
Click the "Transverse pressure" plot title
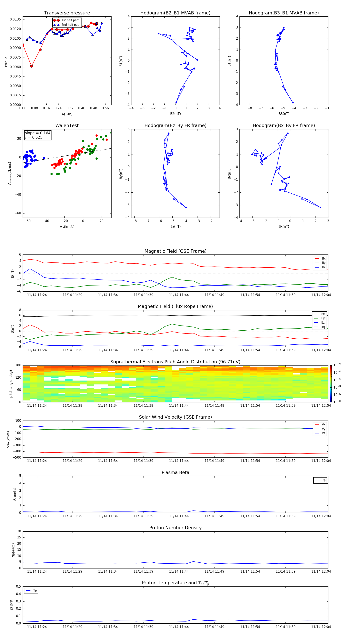67,13
